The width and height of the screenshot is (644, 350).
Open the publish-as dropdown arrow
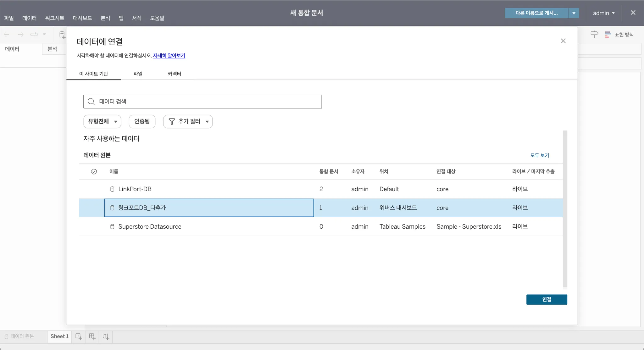[x=574, y=13]
